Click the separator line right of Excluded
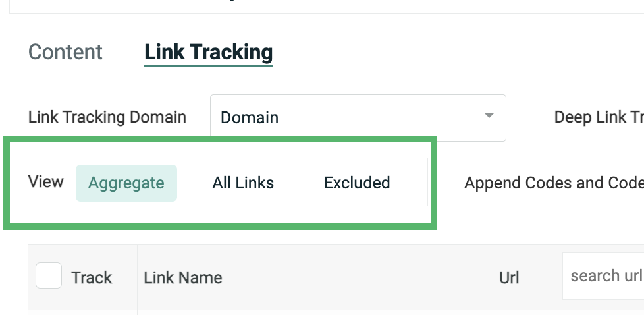This screenshot has width=644, height=315. pos(428,183)
